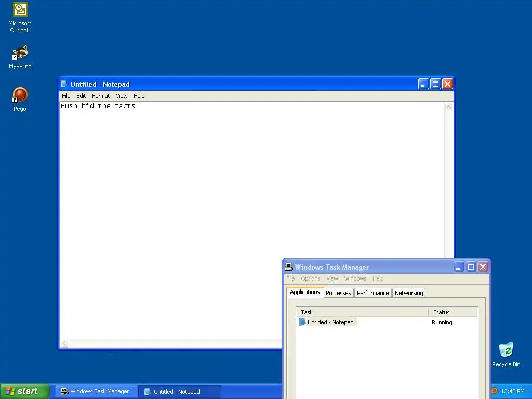Minimize the Windows Task Manager window

[x=459, y=267]
